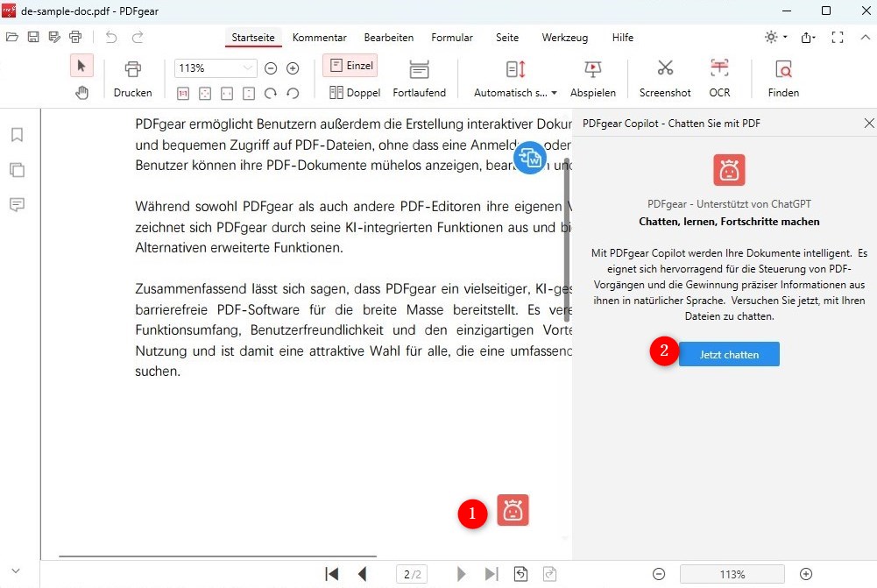
Task: Click the document horizontal scrollbar
Action: (x=217, y=556)
